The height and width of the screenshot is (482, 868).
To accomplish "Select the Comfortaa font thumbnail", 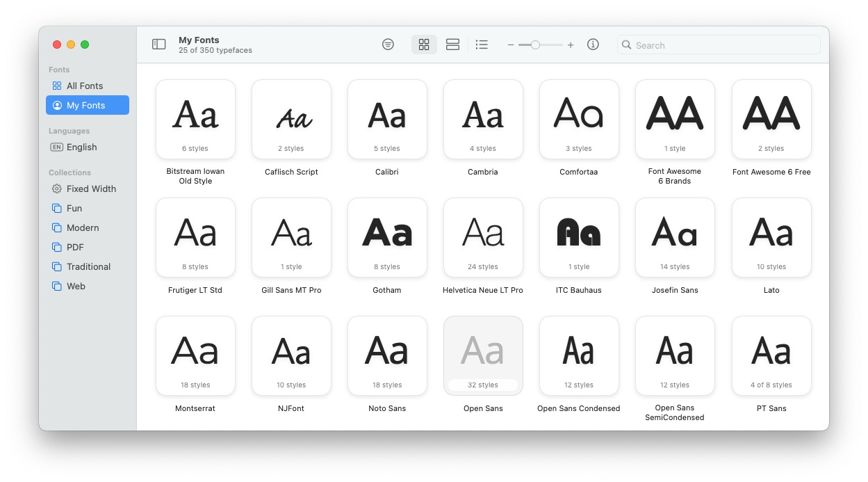I will 579,119.
